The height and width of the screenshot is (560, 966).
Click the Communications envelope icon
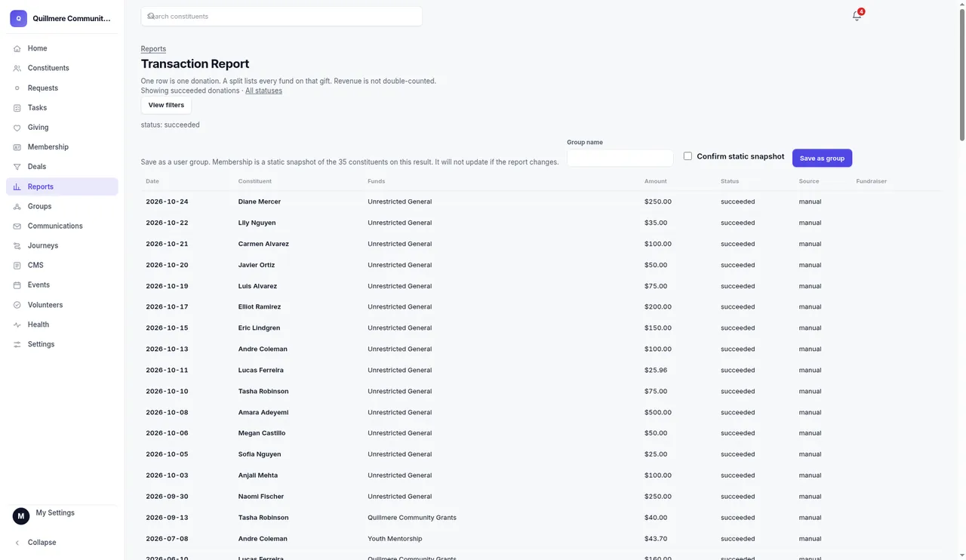17,226
